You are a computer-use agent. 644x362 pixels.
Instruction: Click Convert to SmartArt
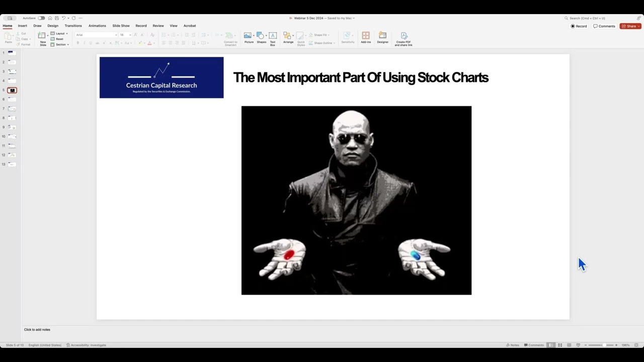[230, 39]
